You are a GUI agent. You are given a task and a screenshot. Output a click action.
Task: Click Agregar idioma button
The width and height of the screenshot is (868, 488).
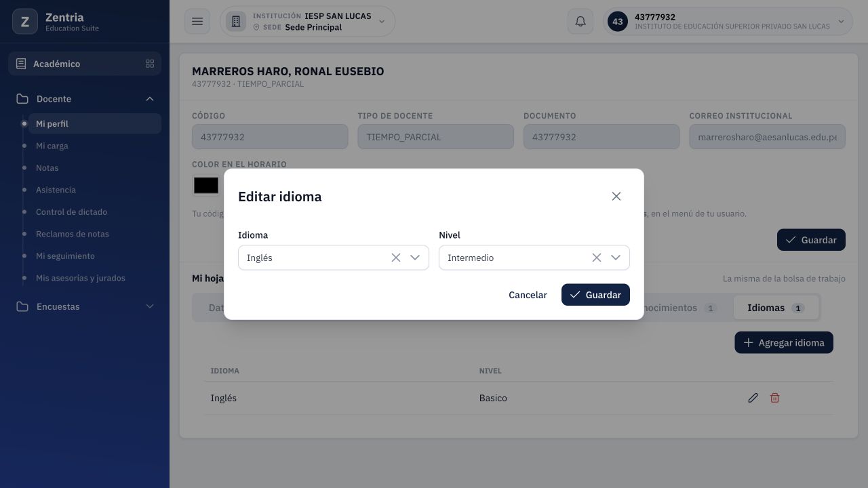(x=784, y=342)
